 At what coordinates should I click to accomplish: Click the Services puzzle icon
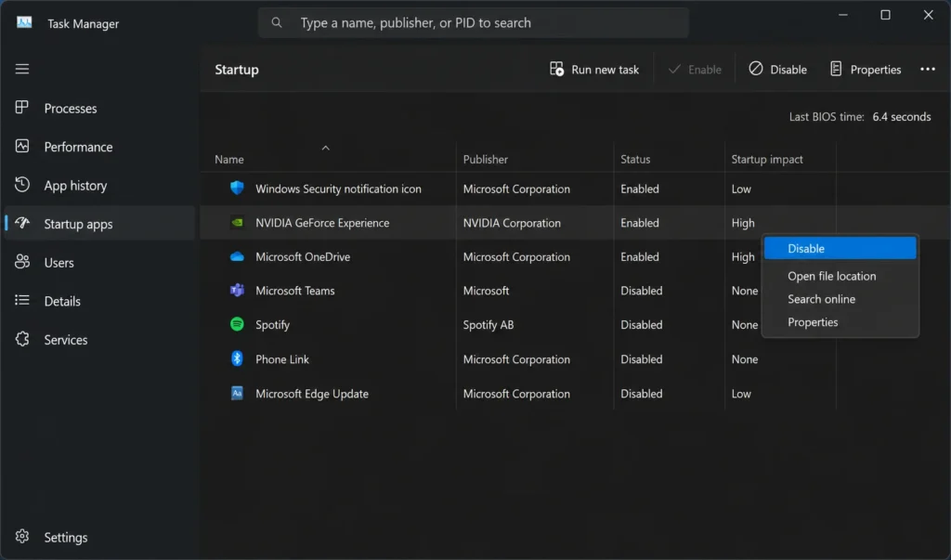pos(22,339)
